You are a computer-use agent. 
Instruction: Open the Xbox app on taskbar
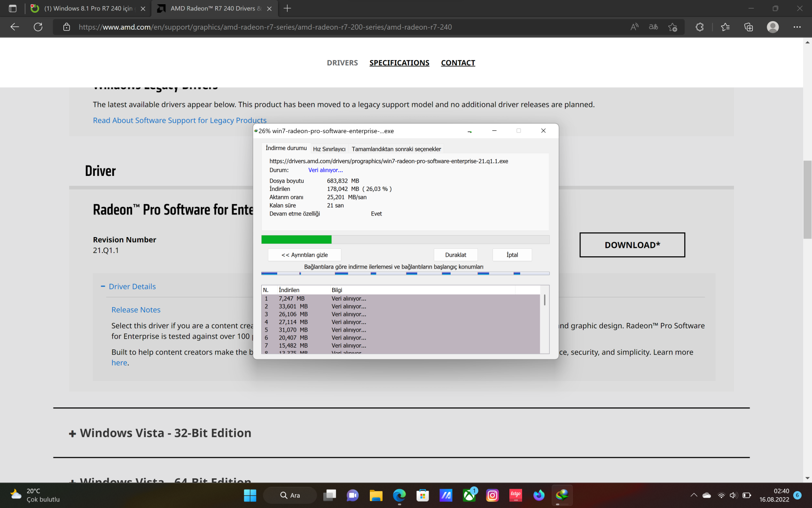pos(469,495)
